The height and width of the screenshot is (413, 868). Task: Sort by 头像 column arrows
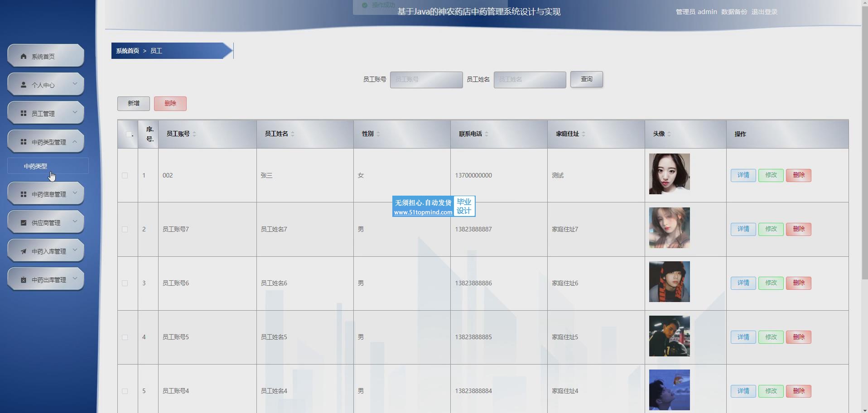[669, 134]
